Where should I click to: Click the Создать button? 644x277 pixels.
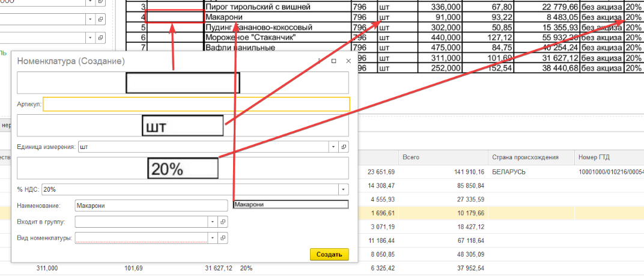pos(329,254)
